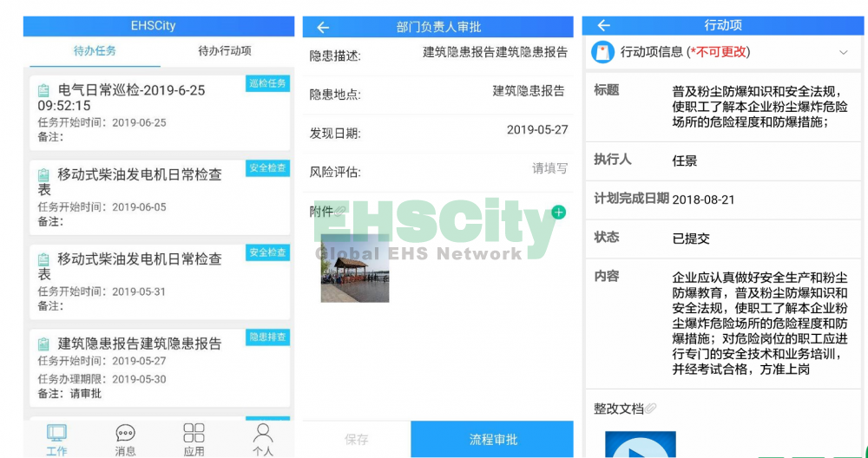Switch to 待办行动项 tab
This screenshot has height=458, width=868.
click(225, 51)
